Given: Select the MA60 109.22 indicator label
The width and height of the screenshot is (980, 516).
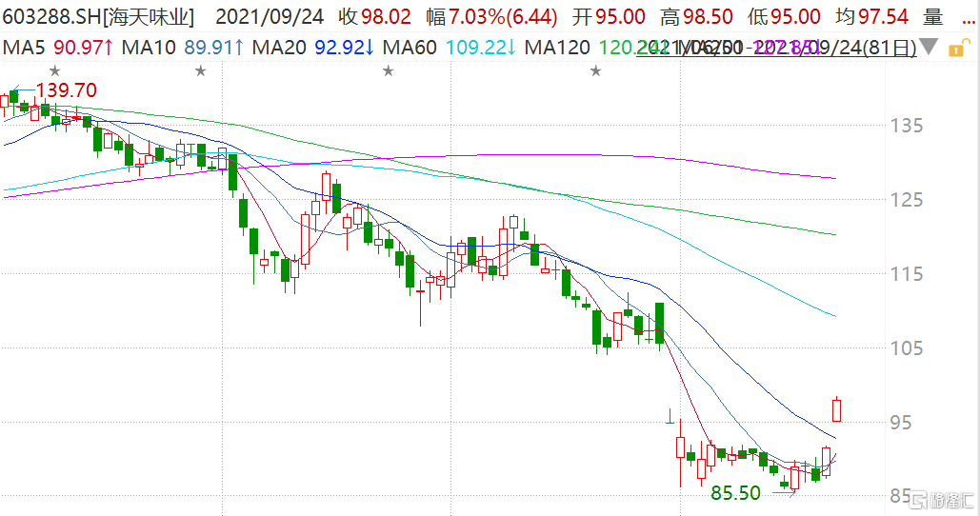Looking at the screenshot, I should (450, 47).
